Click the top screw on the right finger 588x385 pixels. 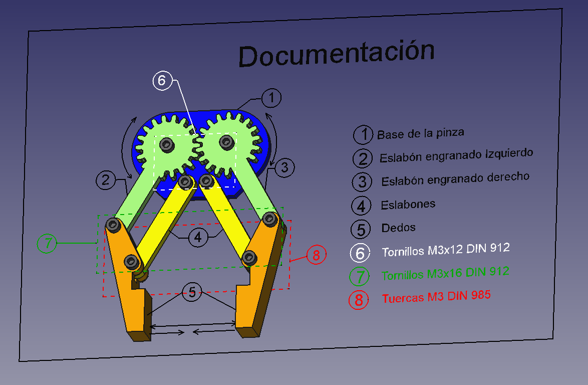[x=269, y=219]
